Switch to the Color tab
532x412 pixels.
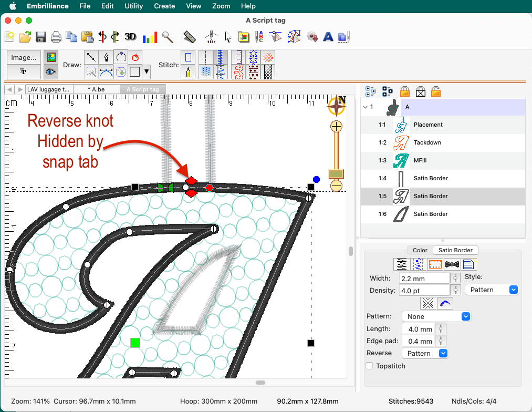click(420, 250)
